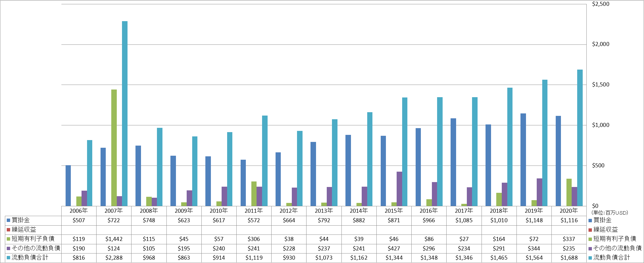Select the $1,442 短期有利子負債 cell

[114, 239]
